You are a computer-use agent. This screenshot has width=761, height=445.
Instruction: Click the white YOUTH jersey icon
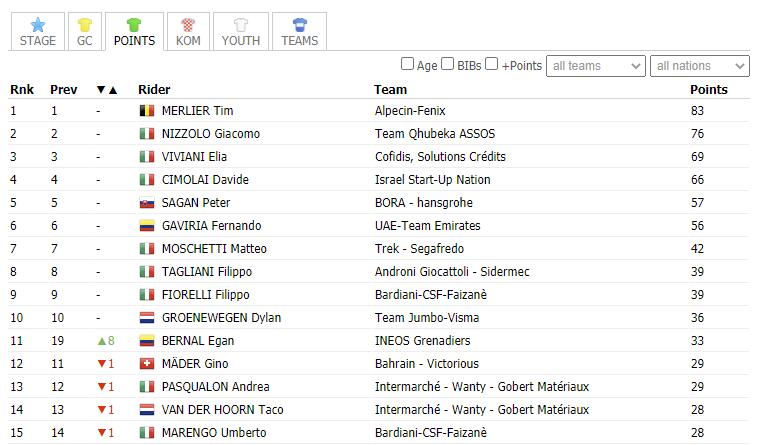click(x=241, y=24)
